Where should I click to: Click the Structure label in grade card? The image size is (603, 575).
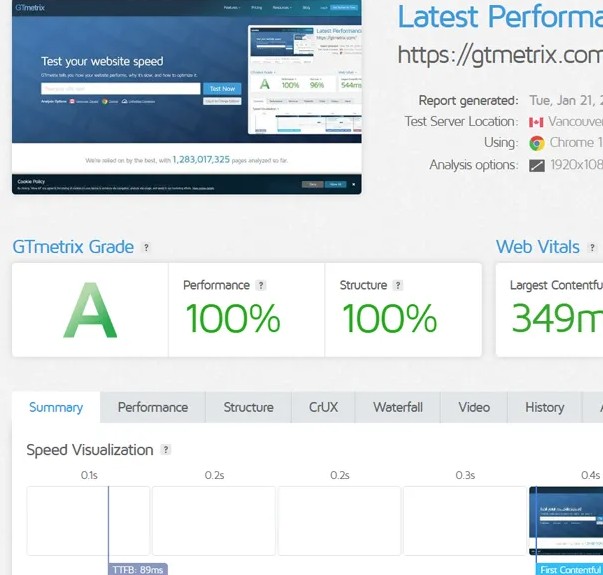(363, 285)
